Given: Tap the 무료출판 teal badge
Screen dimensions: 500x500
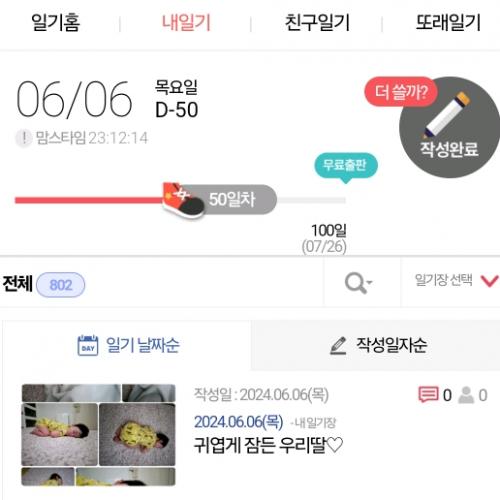Looking at the screenshot, I should tap(346, 166).
